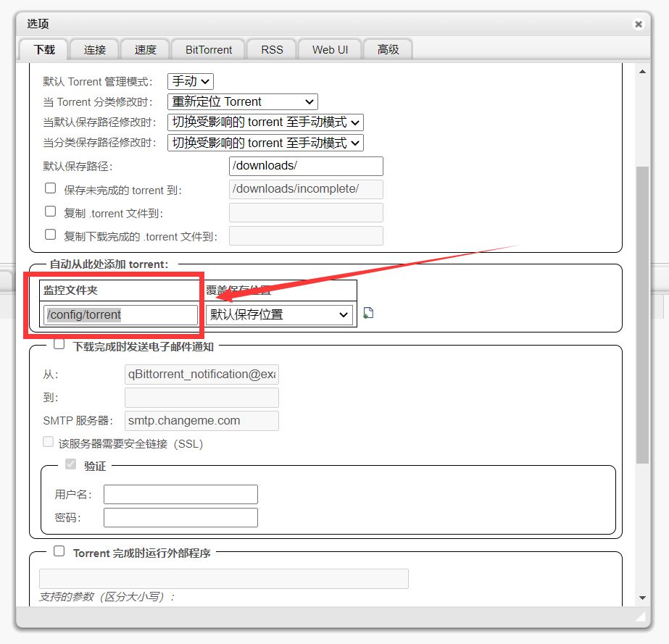Screen dimensions: 669x644
Task: Click the dialog resize handle corner
Action: pyautogui.click(x=641, y=616)
